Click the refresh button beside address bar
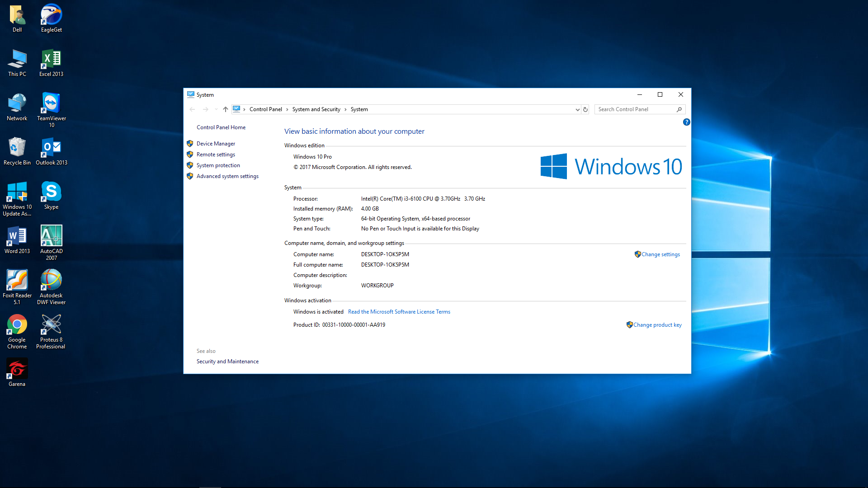The width and height of the screenshot is (868, 488). click(x=585, y=109)
